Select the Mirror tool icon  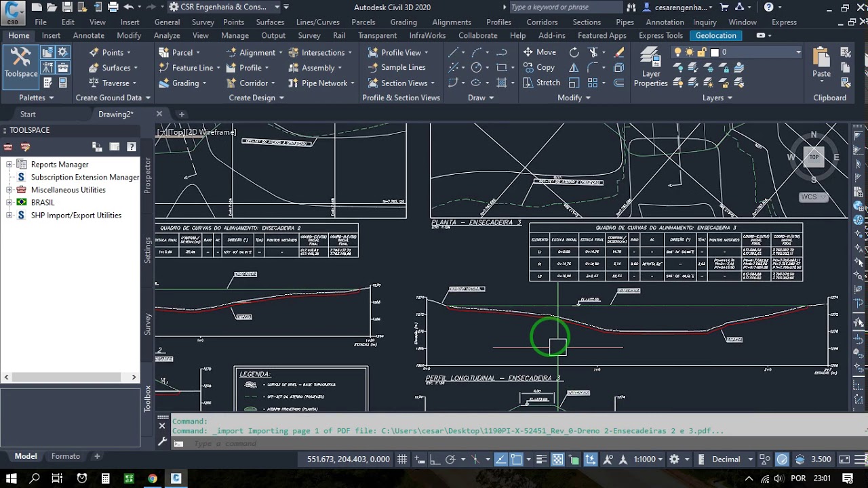pos(574,67)
